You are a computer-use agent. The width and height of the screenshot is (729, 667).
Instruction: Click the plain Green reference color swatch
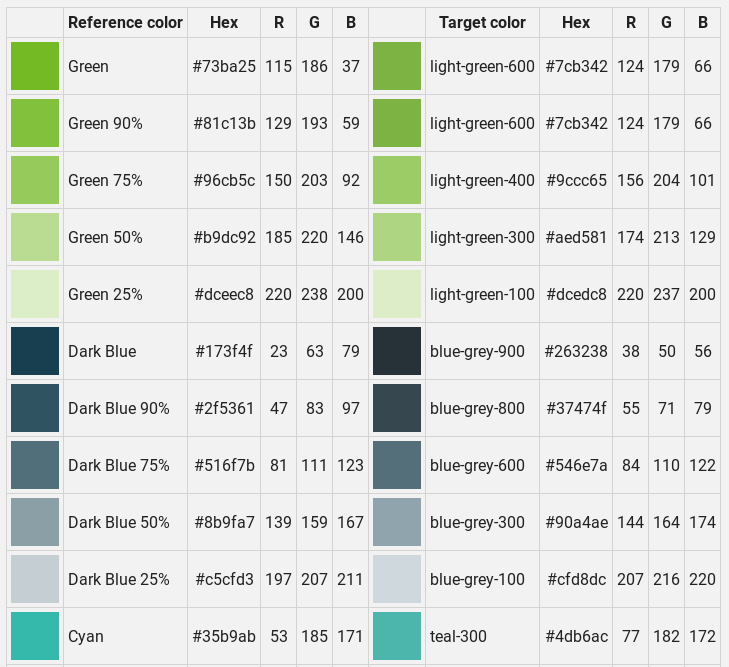(35, 66)
